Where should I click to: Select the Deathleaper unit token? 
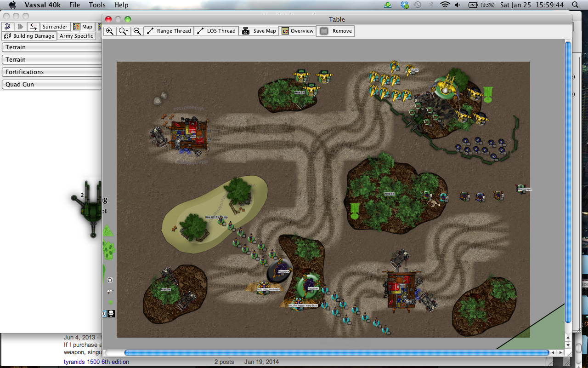click(520, 189)
